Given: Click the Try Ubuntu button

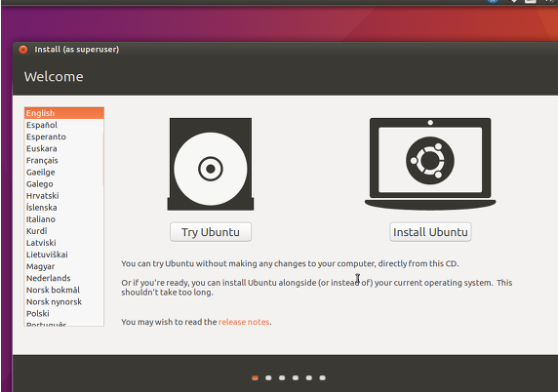Looking at the screenshot, I should [211, 232].
